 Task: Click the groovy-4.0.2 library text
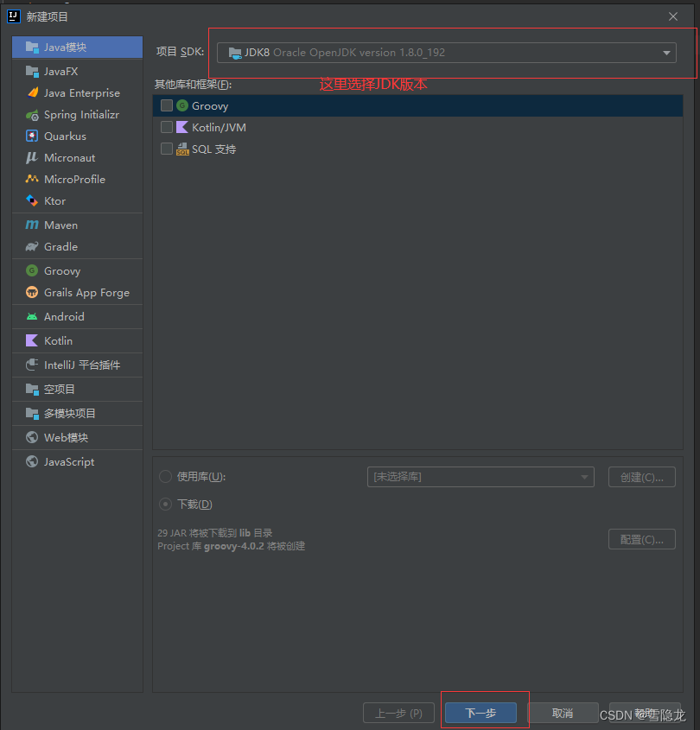click(x=234, y=546)
